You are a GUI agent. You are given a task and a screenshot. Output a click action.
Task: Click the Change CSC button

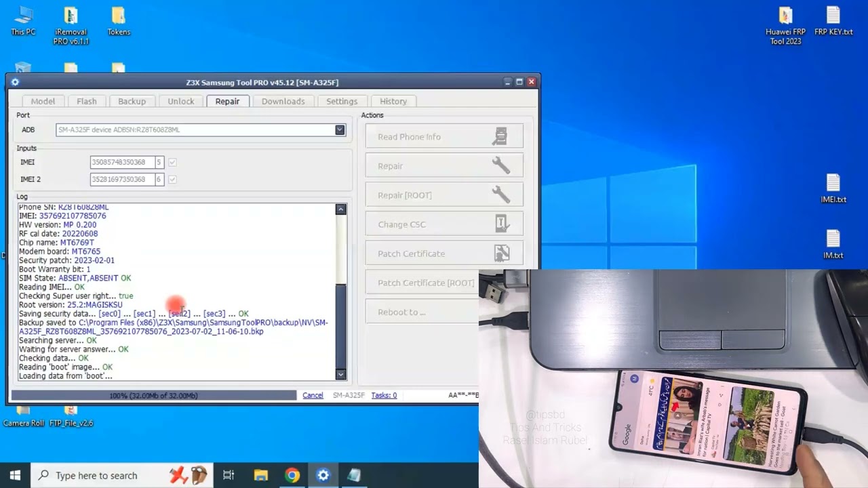[x=444, y=224]
